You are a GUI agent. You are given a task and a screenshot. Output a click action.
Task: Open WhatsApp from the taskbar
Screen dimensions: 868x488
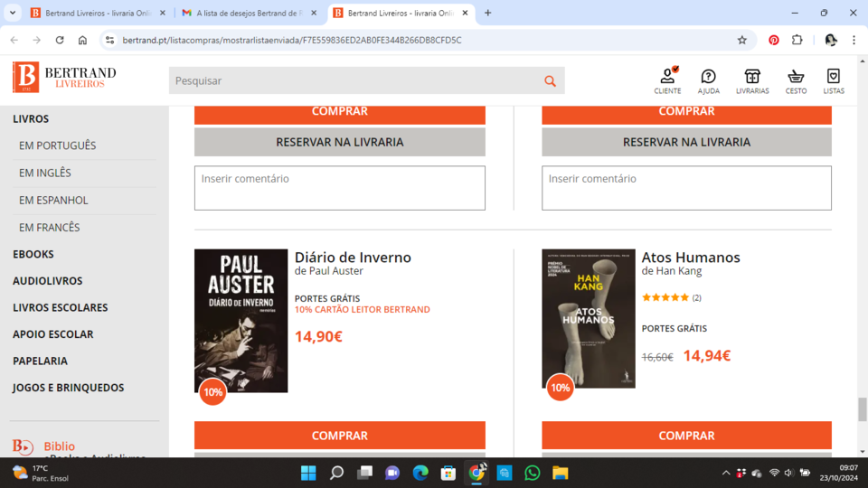coord(532,473)
